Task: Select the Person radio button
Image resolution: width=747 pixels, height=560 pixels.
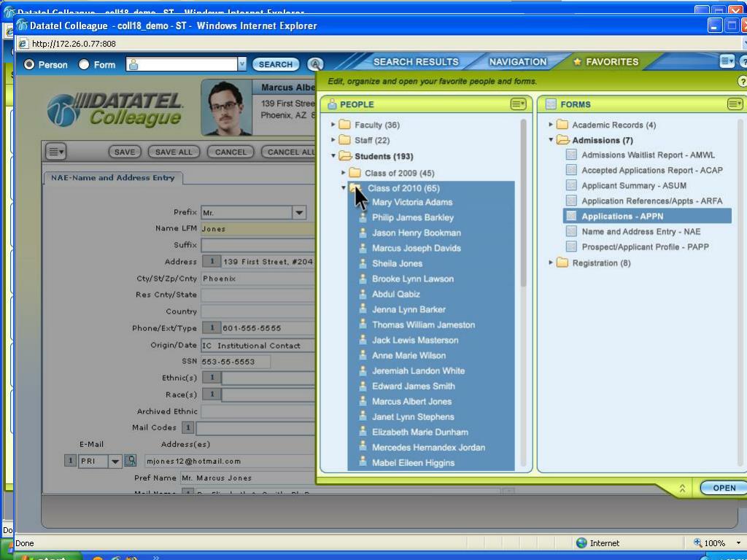Action: 29,64
